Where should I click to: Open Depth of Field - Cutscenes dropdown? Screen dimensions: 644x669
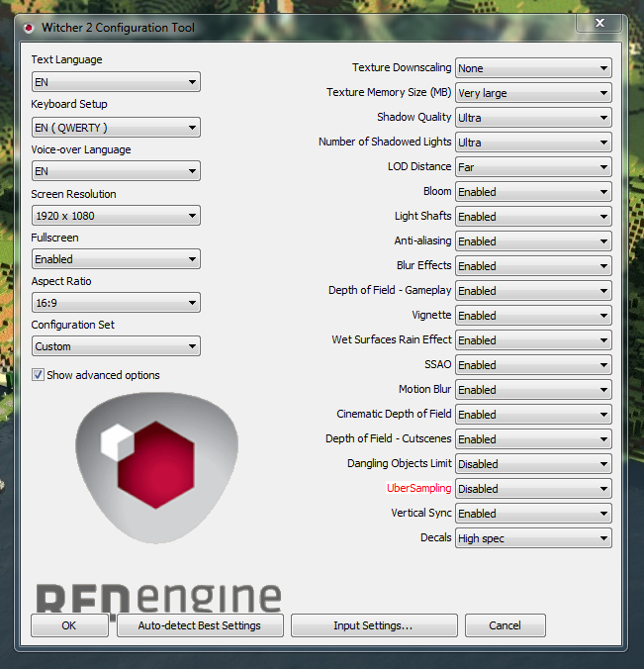533,439
